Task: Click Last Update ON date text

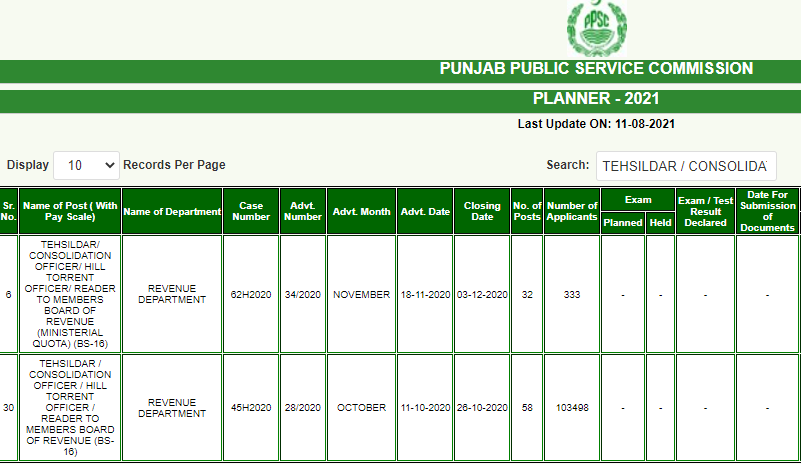Action: tap(596, 124)
